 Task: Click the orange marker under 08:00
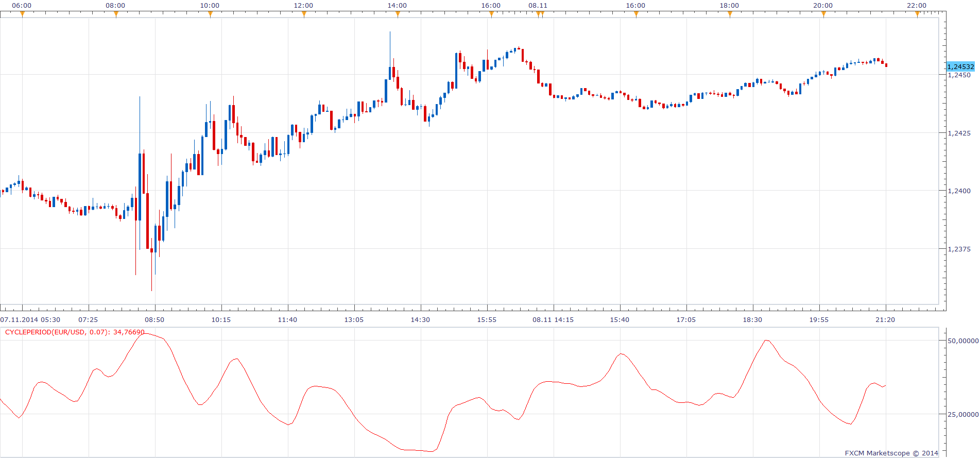click(x=116, y=14)
